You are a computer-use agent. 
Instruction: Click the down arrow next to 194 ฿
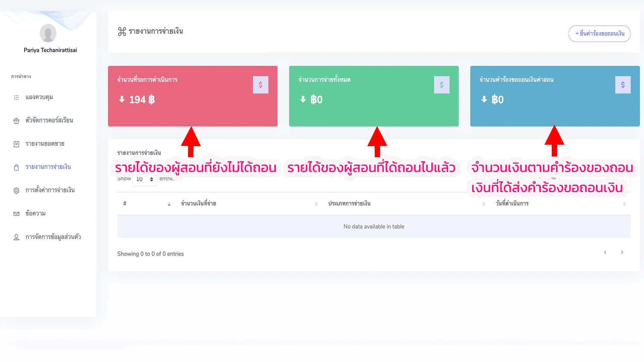point(122,99)
